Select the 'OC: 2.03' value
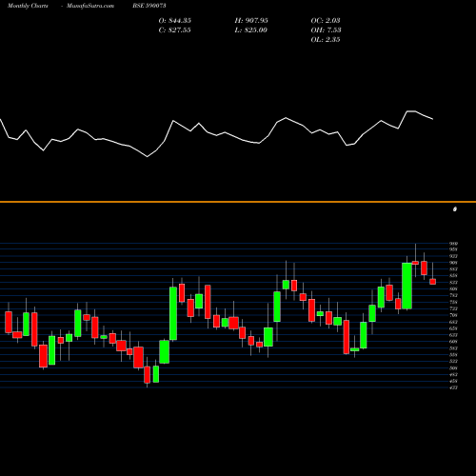This screenshot has width=476, height=476. 326,20
